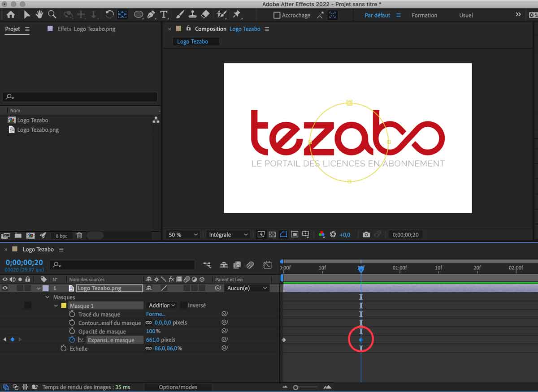Viewport: 538px width, 392px height.
Task: Choose the Pen tool
Action: tap(151, 15)
